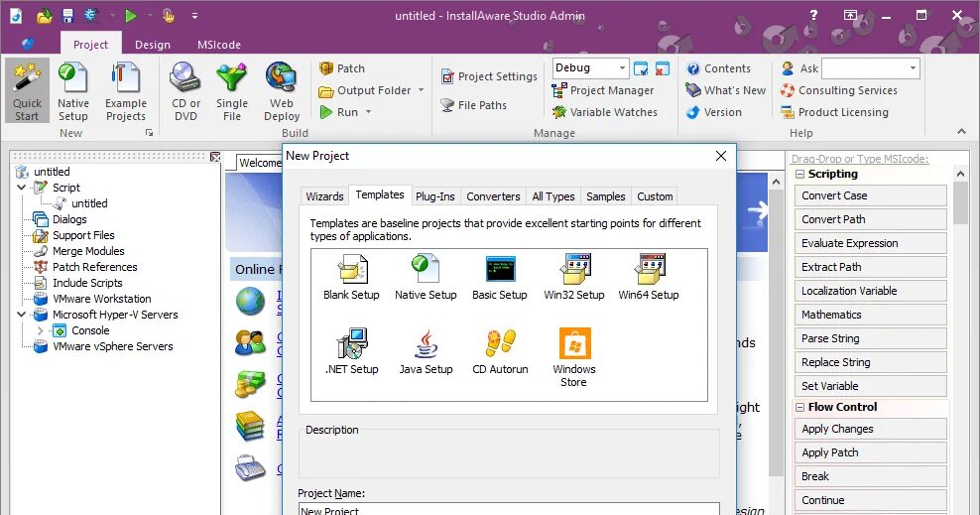Select the Win64 Setup template

coord(649,278)
